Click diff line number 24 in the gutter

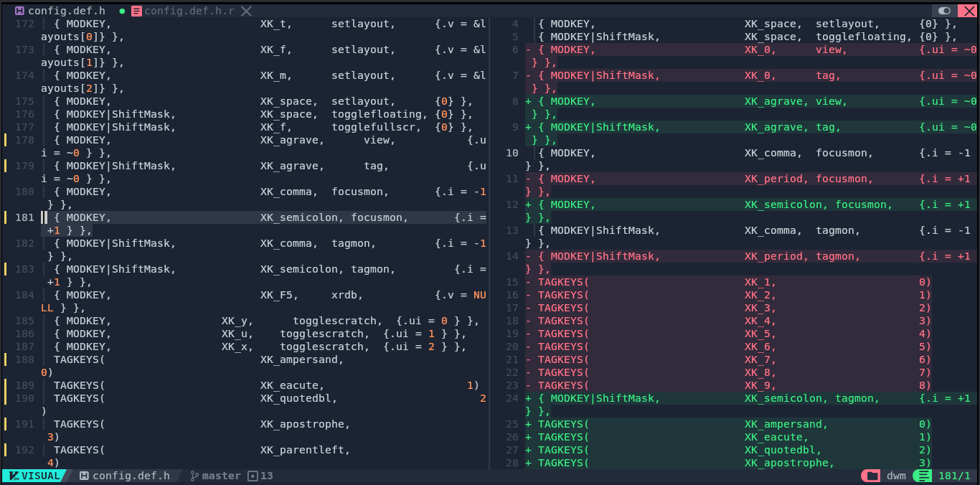(512, 398)
